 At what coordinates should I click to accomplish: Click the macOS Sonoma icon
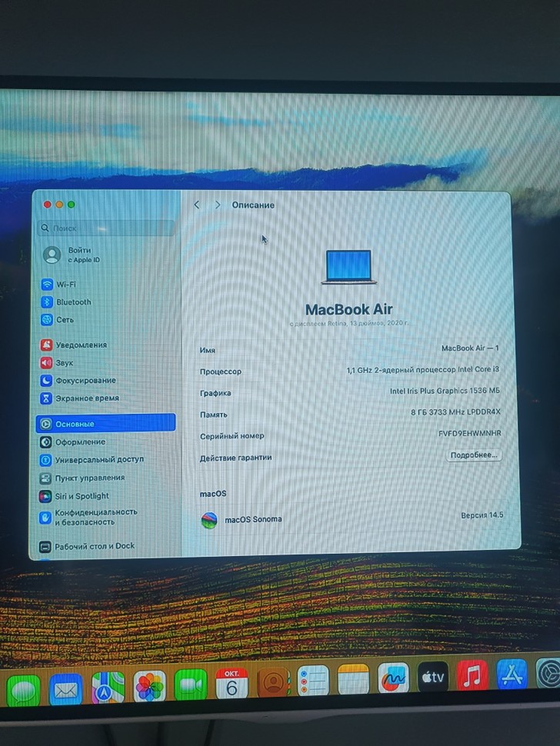point(209,520)
